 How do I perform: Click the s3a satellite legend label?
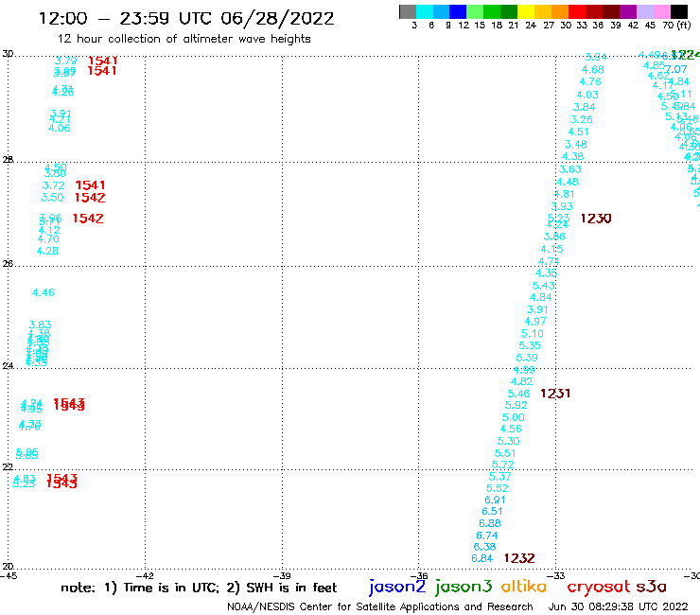[x=652, y=587]
